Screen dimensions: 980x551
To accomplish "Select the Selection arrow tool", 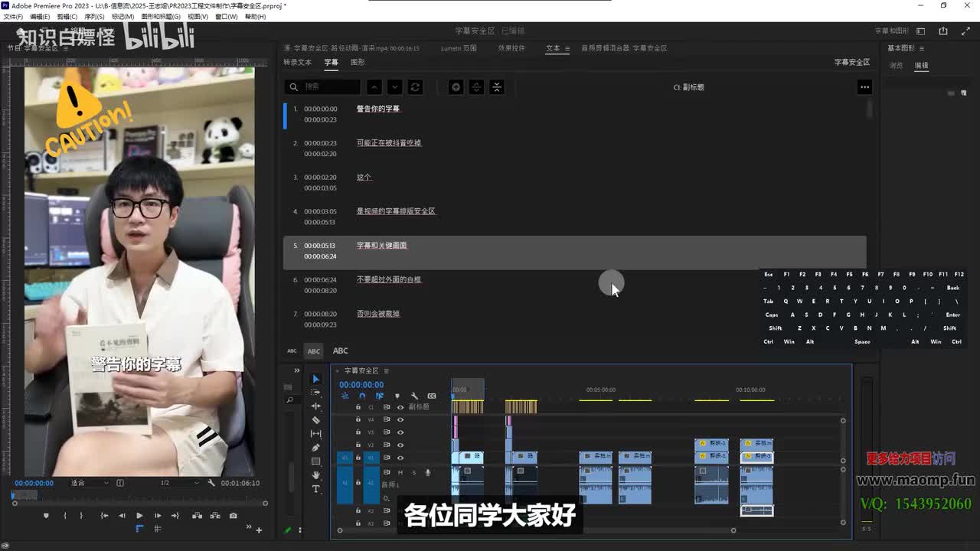I will point(315,379).
